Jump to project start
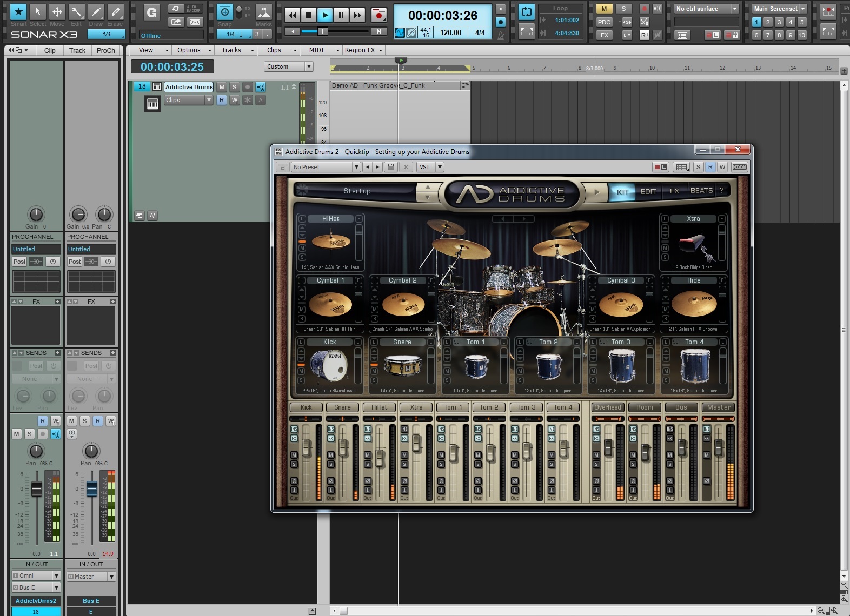 click(x=292, y=31)
